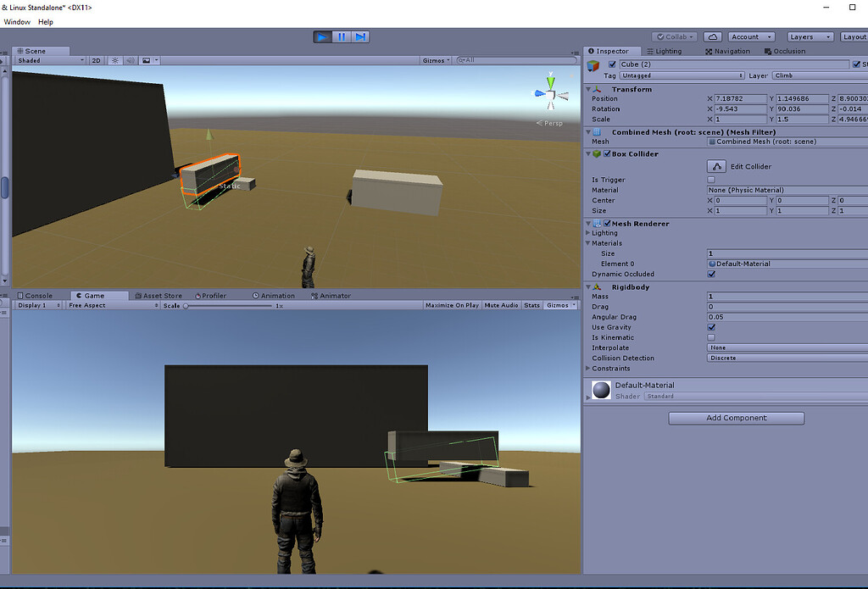Toggle the Use Gravity checkbox
The width and height of the screenshot is (868, 589).
711,327
